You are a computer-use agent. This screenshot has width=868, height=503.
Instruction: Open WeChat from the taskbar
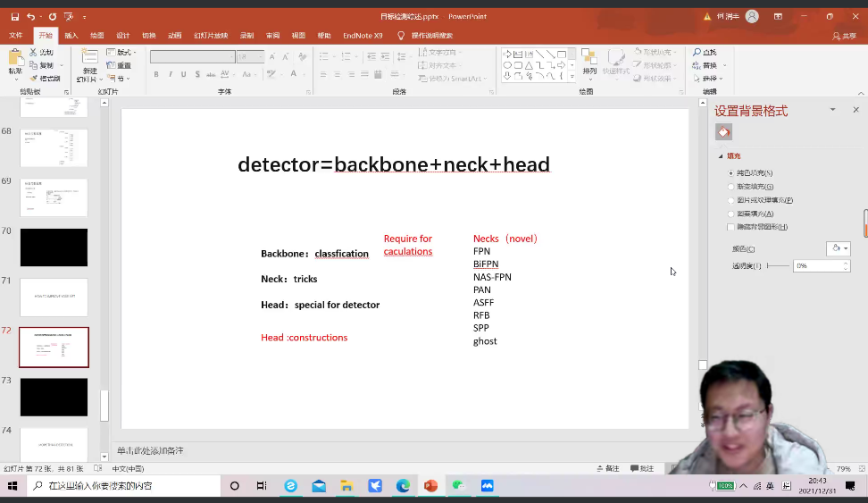click(458, 486)
